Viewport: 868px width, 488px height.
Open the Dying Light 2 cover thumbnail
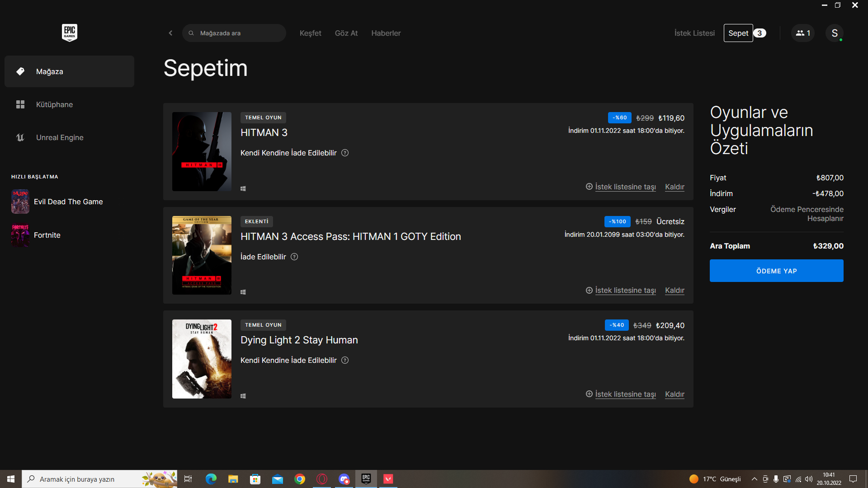click(x=202, y=359)
